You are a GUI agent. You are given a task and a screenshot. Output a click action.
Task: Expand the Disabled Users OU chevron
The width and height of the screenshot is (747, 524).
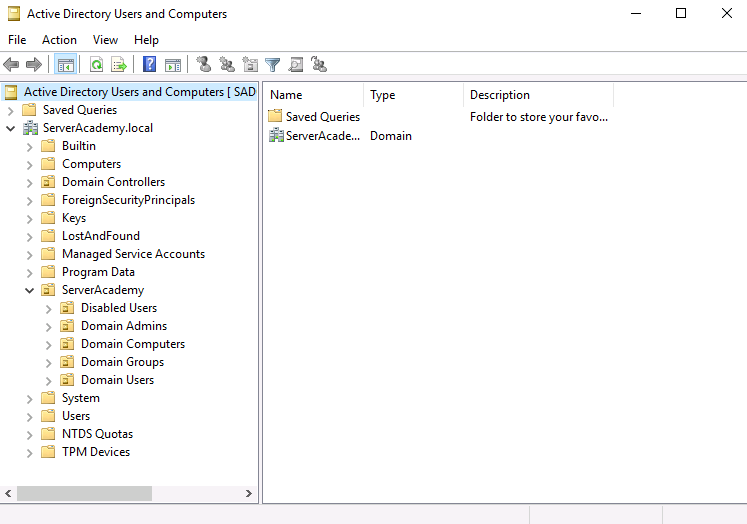(49, 309)
